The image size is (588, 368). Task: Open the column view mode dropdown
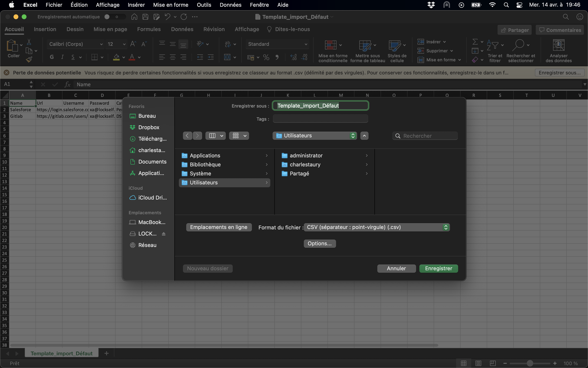click(x=216, y=136)
